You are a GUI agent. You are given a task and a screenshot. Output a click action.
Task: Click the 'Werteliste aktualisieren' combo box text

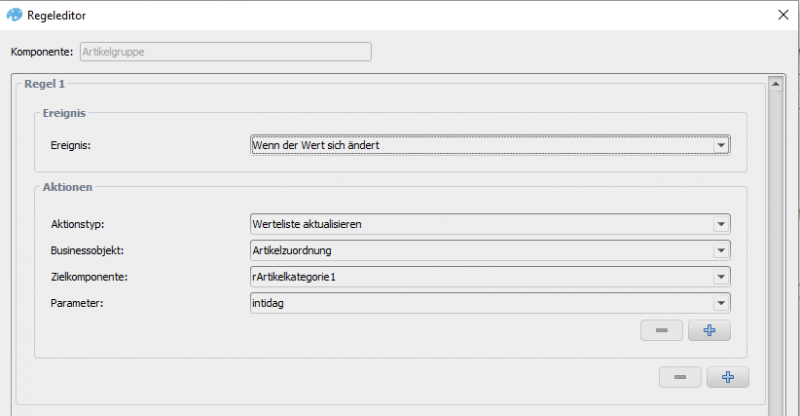307,224
